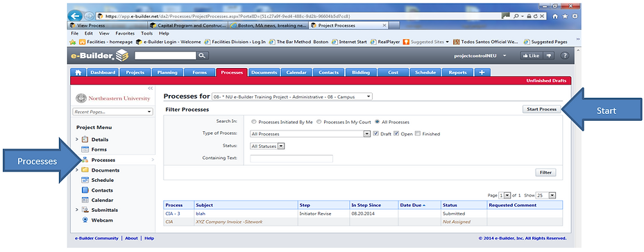Click the About footer link
644x252 pixels.
131,238
